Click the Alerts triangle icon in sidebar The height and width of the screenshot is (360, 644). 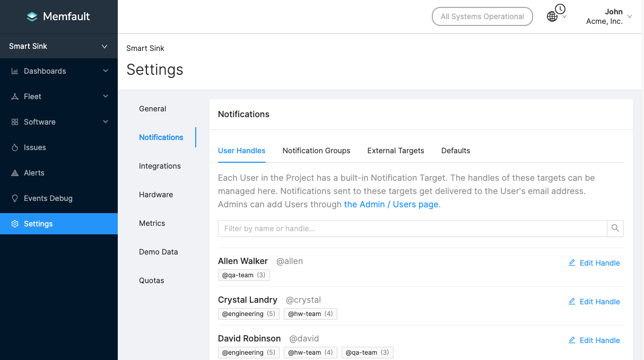[x=15, y=173]
